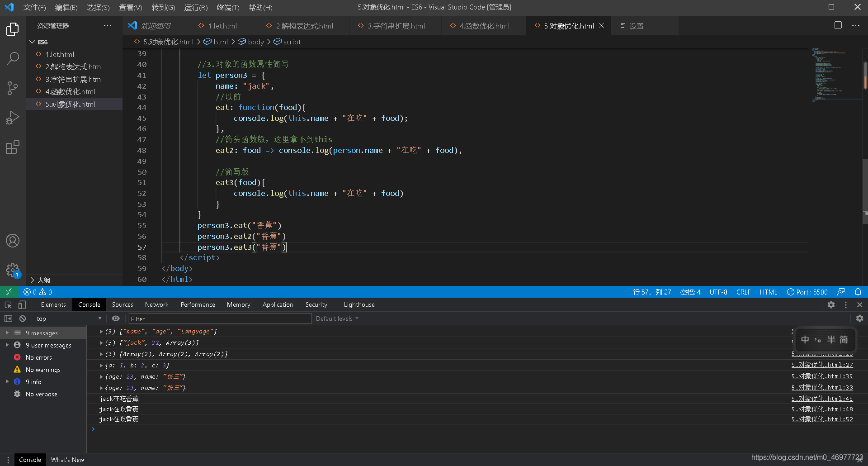Viewport: 868px width, 466px height.
Task: Open the What's New drawer tab
Action: (67, 460)
